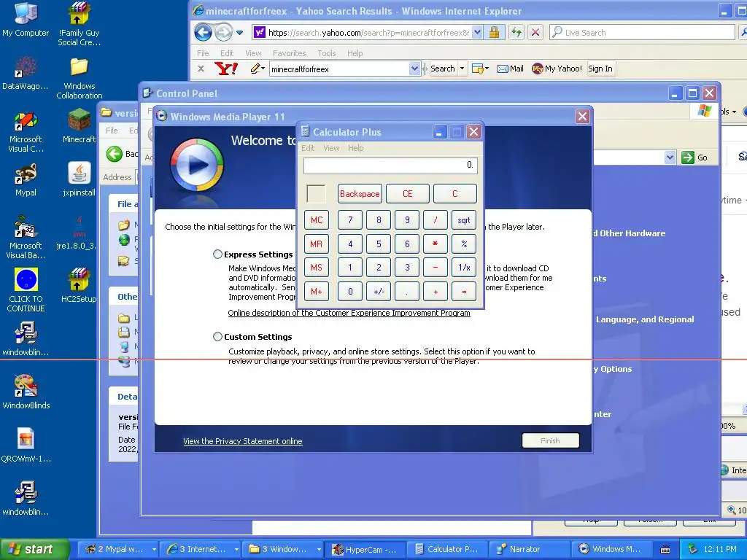Click Yahoo toolbar search text field
747x560 pixels.
[340, 69]
